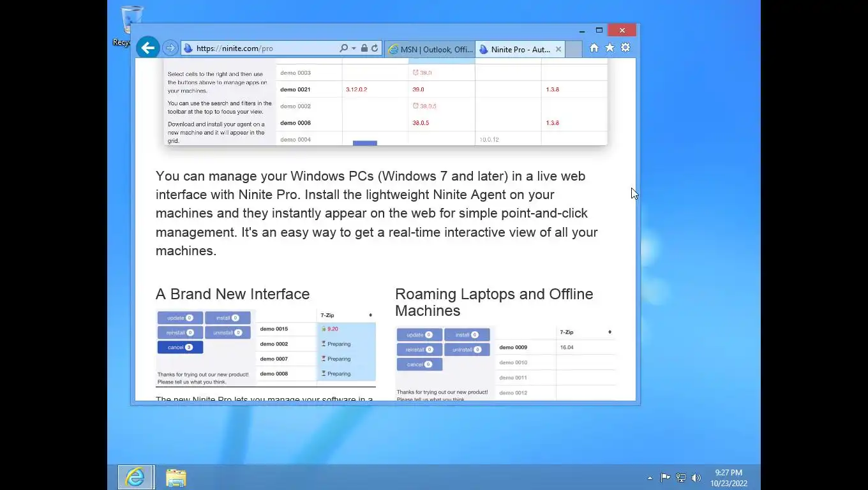Go back with the browser Back button
The height and width of the screenshot is (490, 868).
147,48
